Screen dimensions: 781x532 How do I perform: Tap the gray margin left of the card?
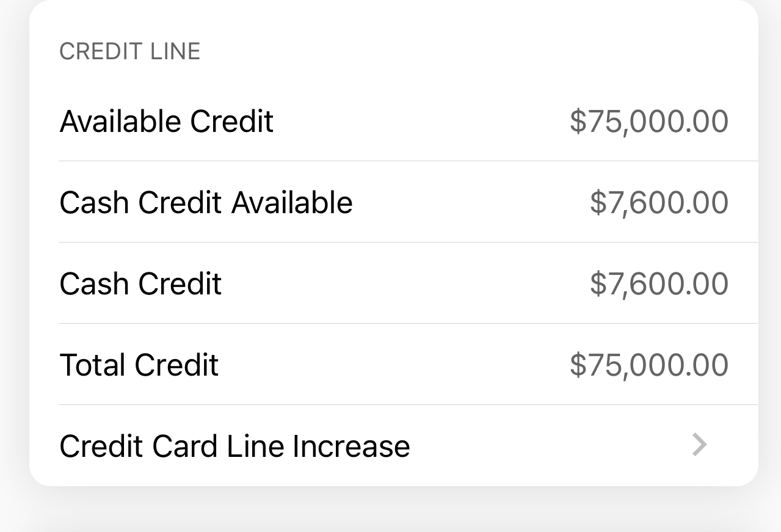coord(13,244)
